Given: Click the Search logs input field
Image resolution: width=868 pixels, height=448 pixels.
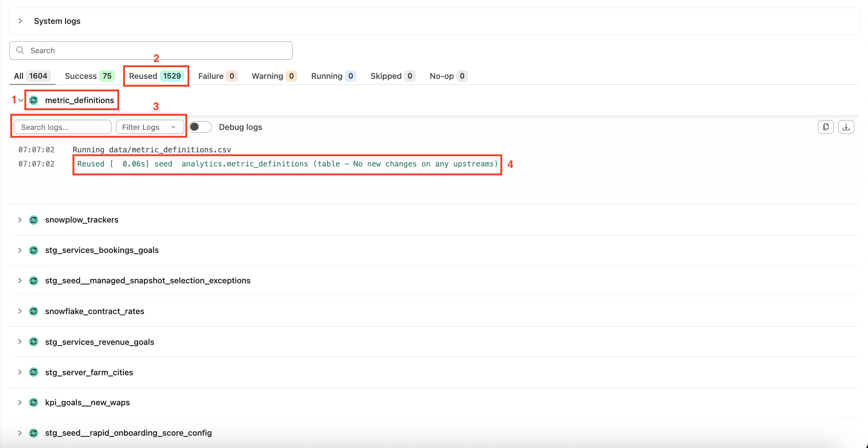Looking at the screenshot, I should pyautogui.click(x=62, y=127).
